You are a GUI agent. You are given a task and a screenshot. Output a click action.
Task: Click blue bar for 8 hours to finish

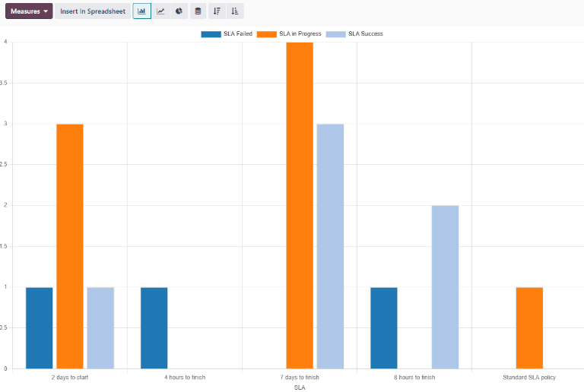point(384,327)
